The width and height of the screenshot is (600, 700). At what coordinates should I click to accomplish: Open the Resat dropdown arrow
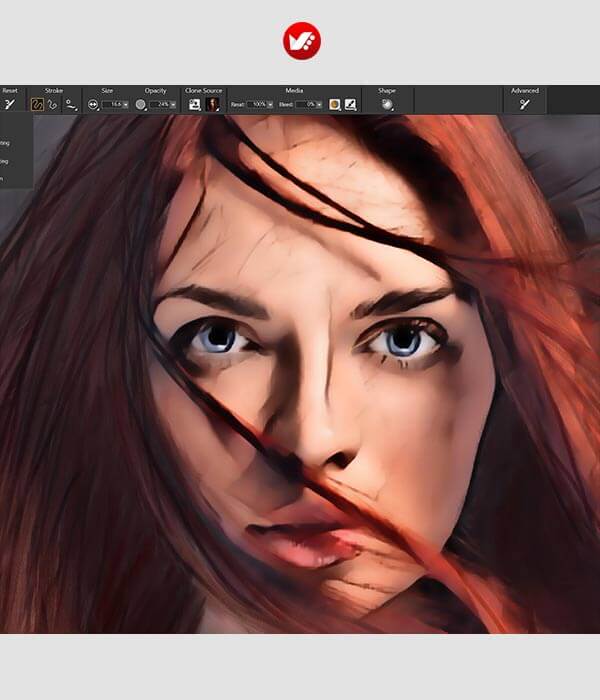pos(270,105)
